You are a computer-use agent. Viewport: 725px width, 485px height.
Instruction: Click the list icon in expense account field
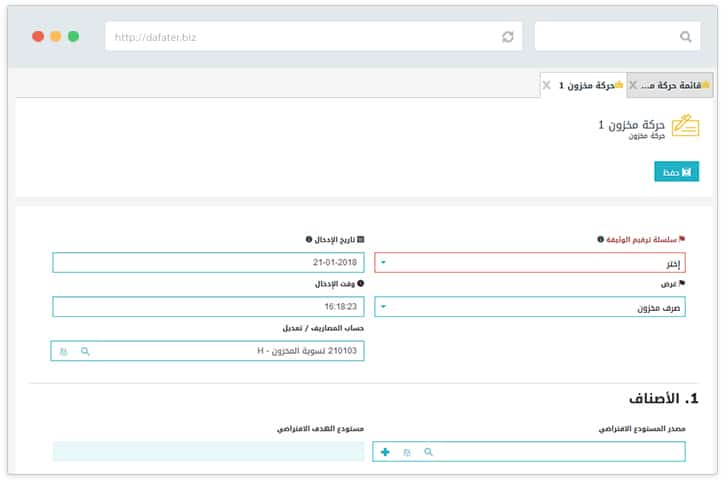(63, 352)
